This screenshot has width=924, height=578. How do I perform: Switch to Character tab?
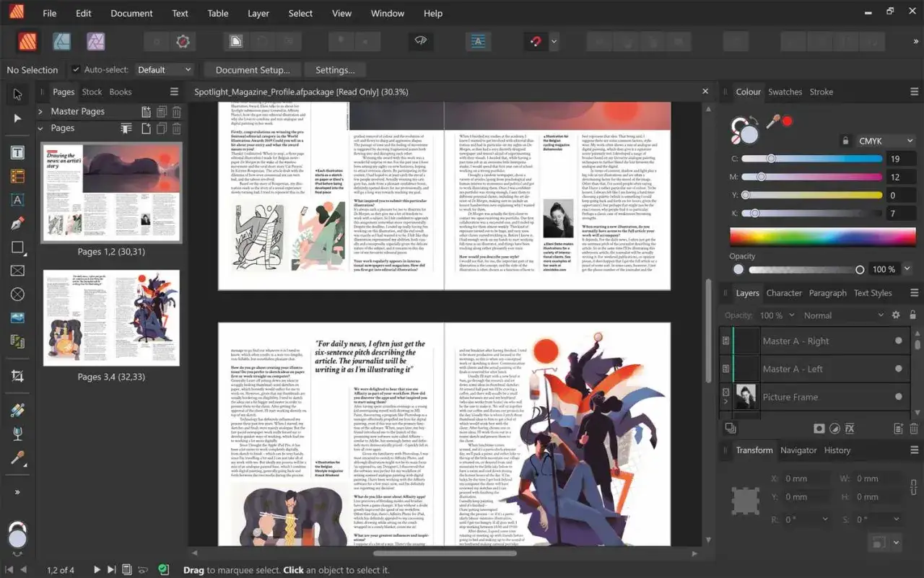pos(784,293)
